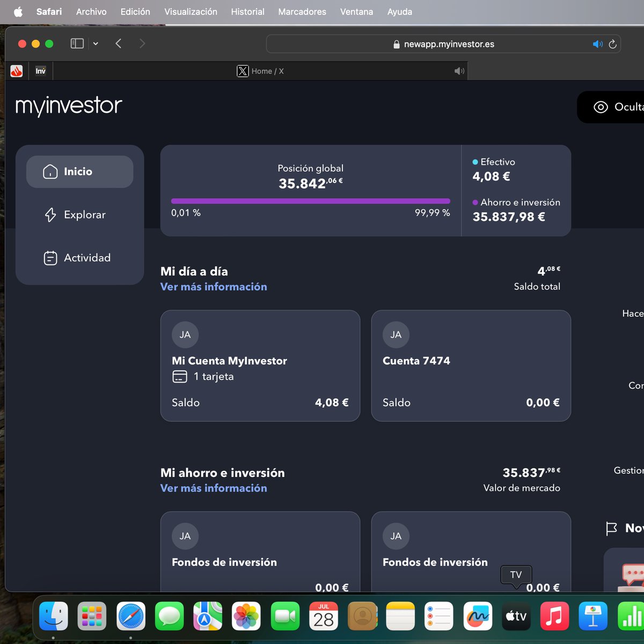Open Freeform from the Dock
This screenshot has height=644, width=644.
pyautogui.click(x=478, y=616)
